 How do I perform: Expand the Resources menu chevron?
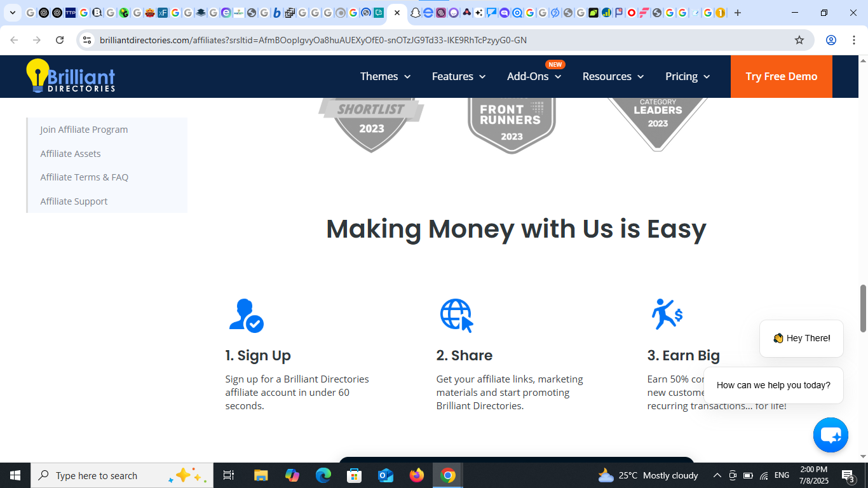[x=641, y=77]
